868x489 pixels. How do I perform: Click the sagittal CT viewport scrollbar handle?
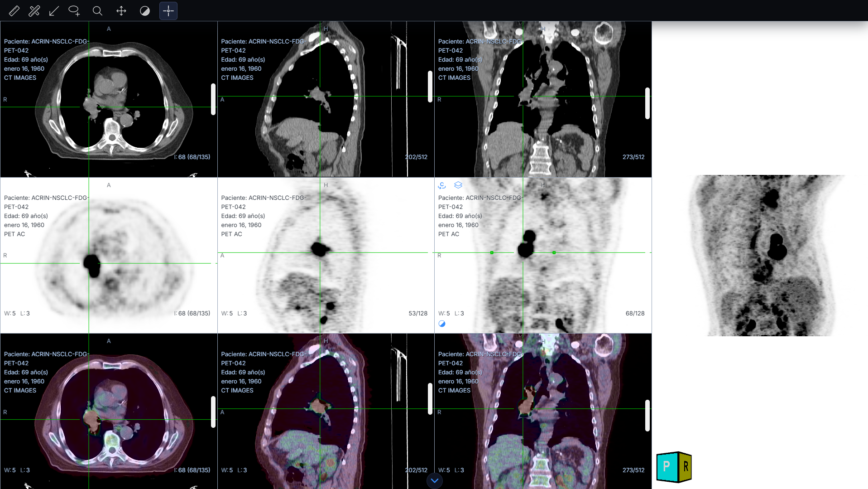(430, 87)
